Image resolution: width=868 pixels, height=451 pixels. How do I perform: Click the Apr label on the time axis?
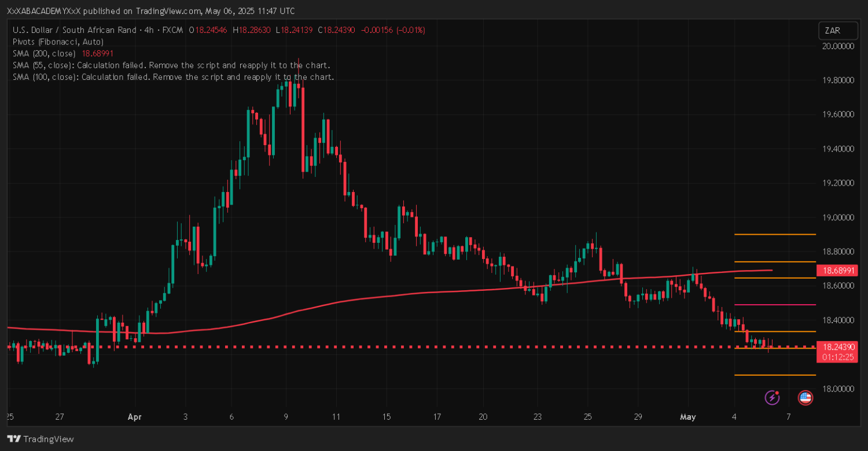(135, 417)
